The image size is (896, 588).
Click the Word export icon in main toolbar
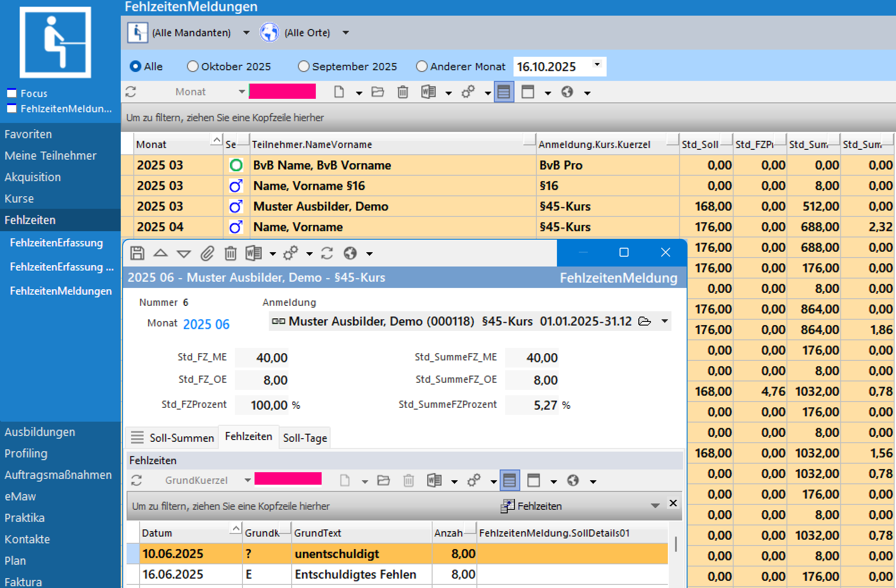pos(428,92)
